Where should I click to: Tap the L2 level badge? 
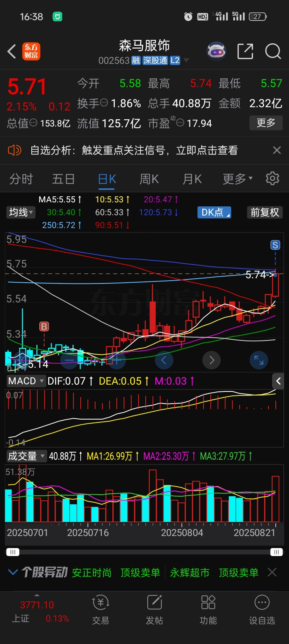(175, 61)
